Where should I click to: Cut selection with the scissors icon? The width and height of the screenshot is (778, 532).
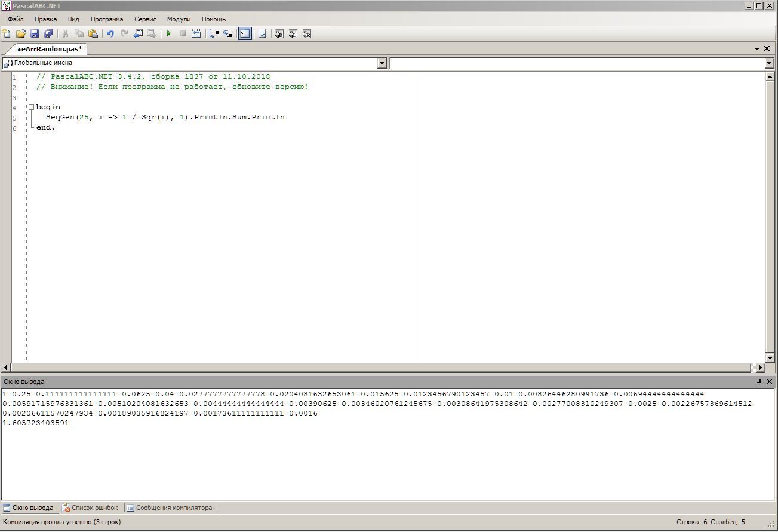tap(65, 34)
